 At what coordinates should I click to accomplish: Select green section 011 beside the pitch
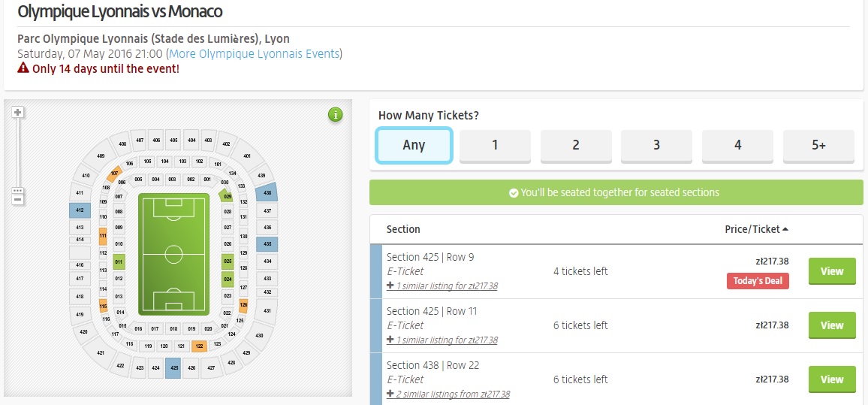119,262
